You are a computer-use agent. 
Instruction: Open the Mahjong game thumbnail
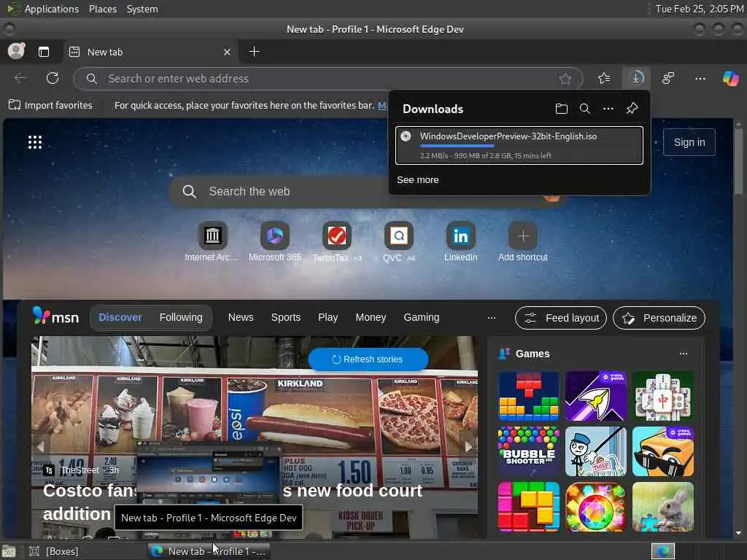(x=662, y=396)
